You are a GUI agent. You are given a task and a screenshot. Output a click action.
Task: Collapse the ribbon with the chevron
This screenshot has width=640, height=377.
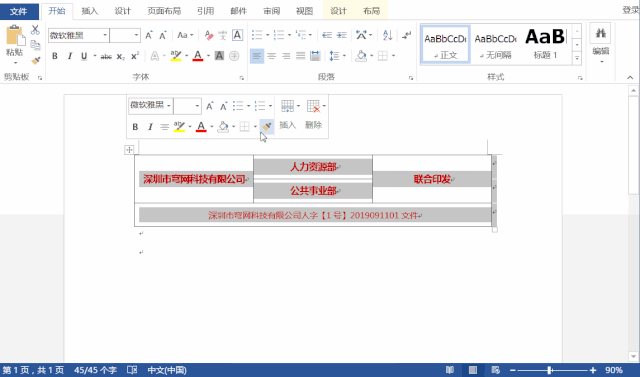630,77
